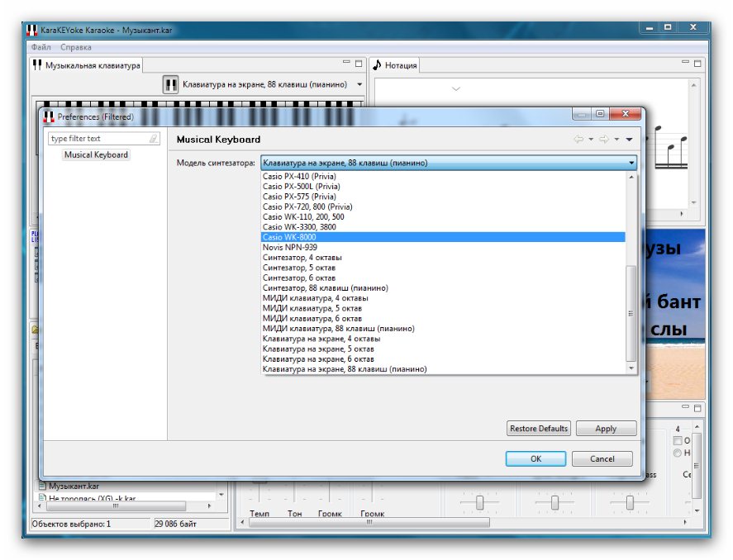733x560 pixels.
Task: Open the Справка menu
Action: (x=76, y=47)
